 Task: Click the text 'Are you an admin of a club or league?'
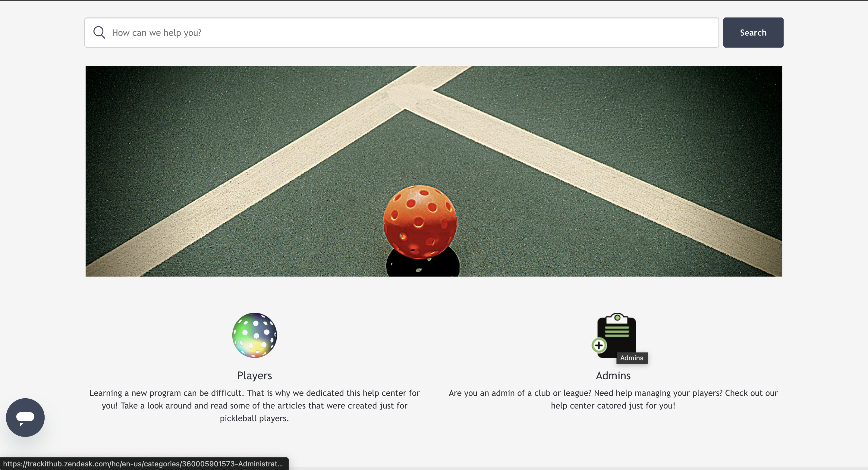pos(520,393)
